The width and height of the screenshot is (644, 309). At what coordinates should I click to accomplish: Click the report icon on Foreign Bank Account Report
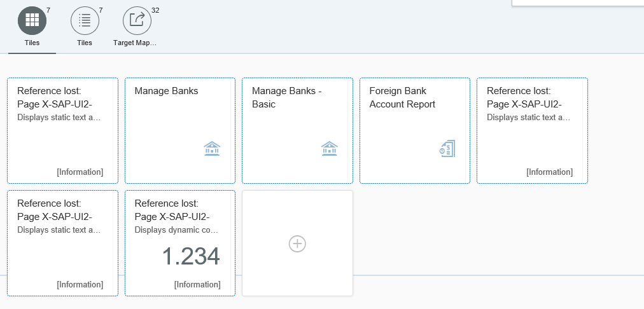pos(447,149)
